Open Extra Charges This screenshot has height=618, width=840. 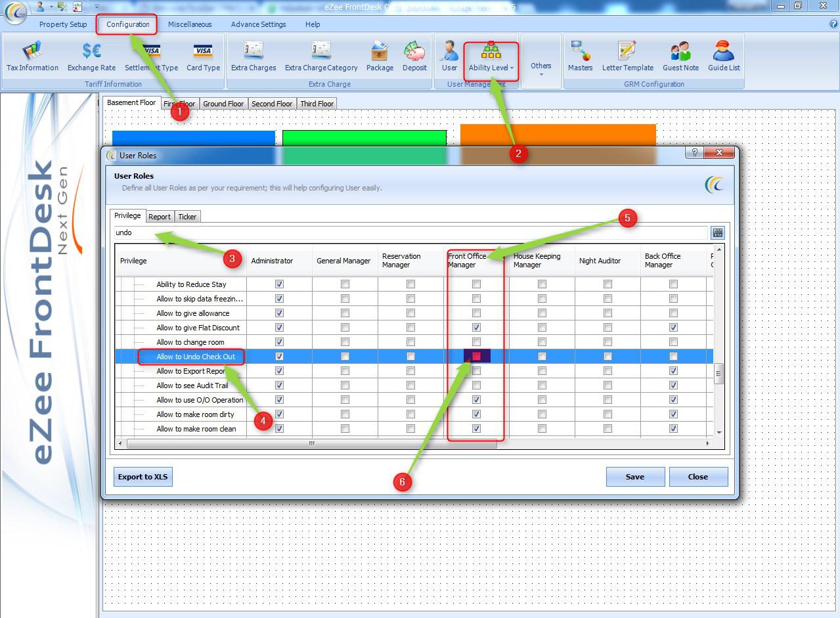coord(254,57)
